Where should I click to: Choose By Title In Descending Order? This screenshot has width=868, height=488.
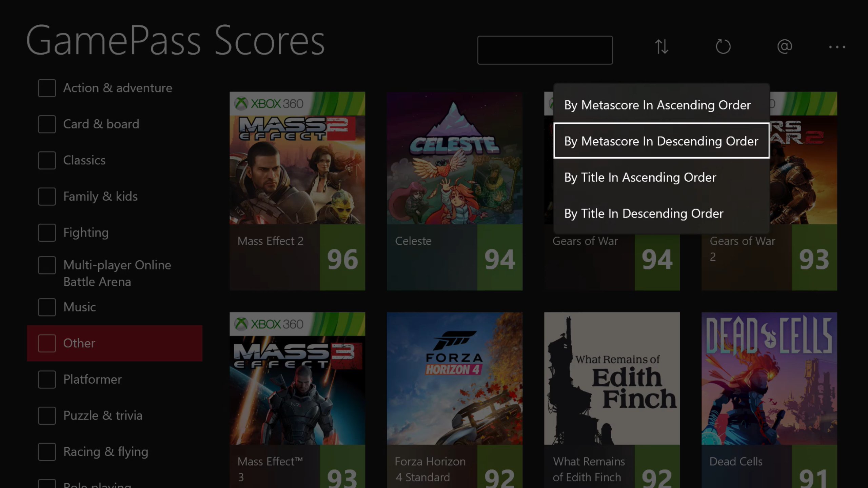[644, 213]
